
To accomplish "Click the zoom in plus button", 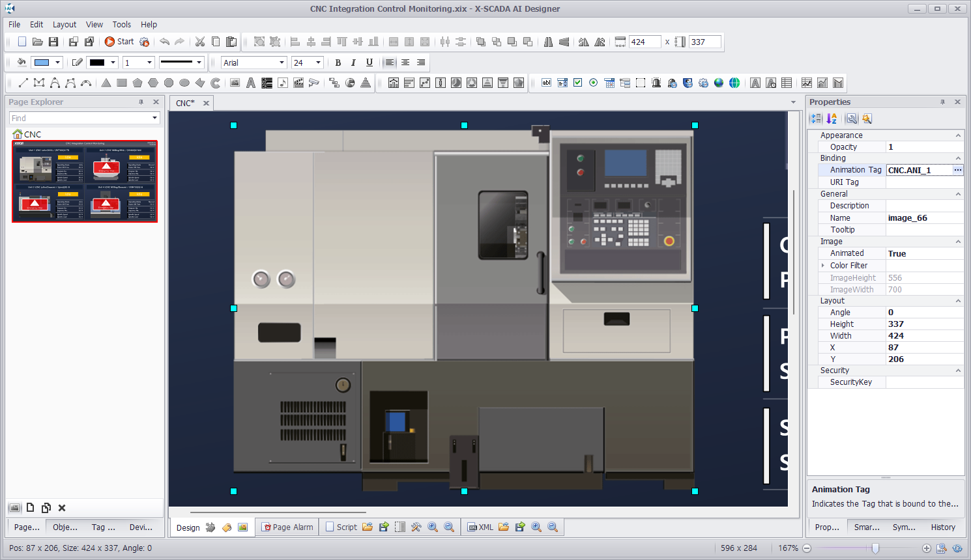I will (926, 548).
